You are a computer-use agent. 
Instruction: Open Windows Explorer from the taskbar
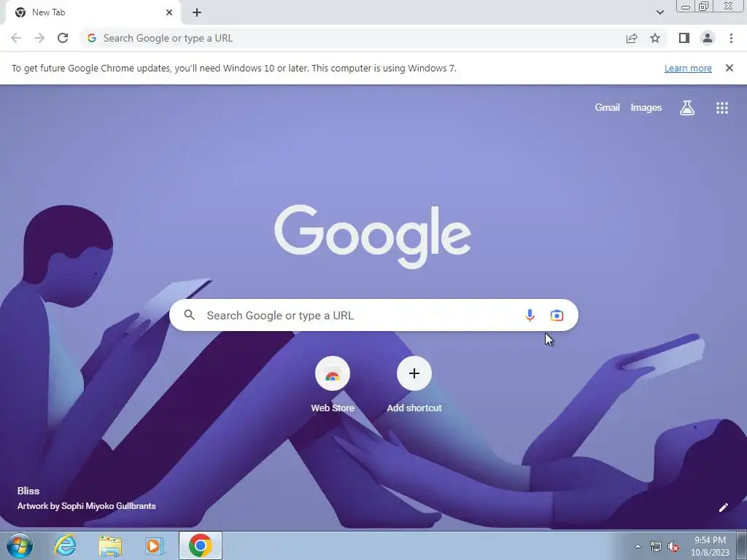coord(110,545)
